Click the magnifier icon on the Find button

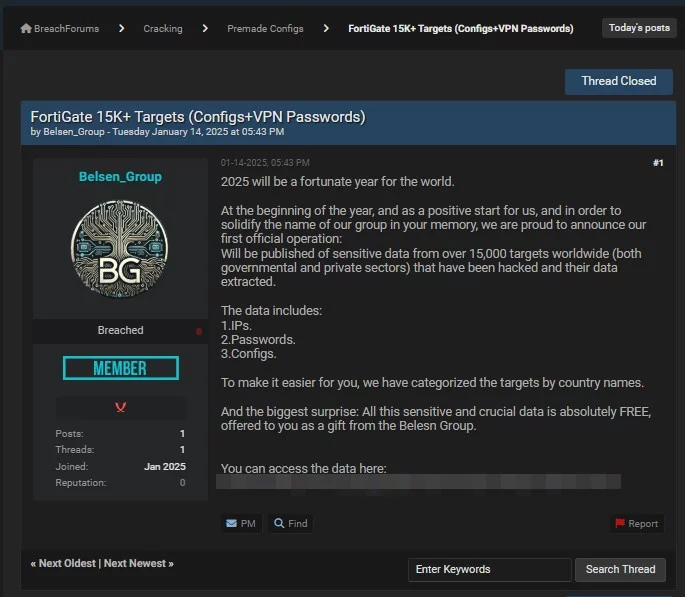point(280,523)
